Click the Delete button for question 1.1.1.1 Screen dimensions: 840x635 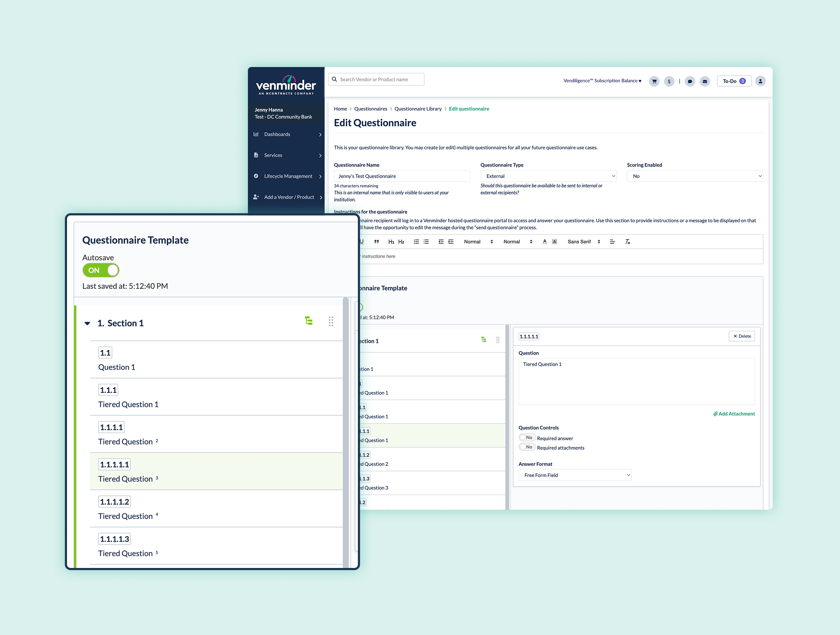click(742, 336)
